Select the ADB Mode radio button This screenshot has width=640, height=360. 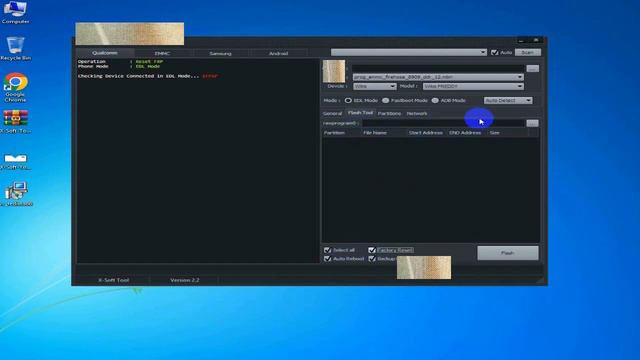[x=435, y=100]
